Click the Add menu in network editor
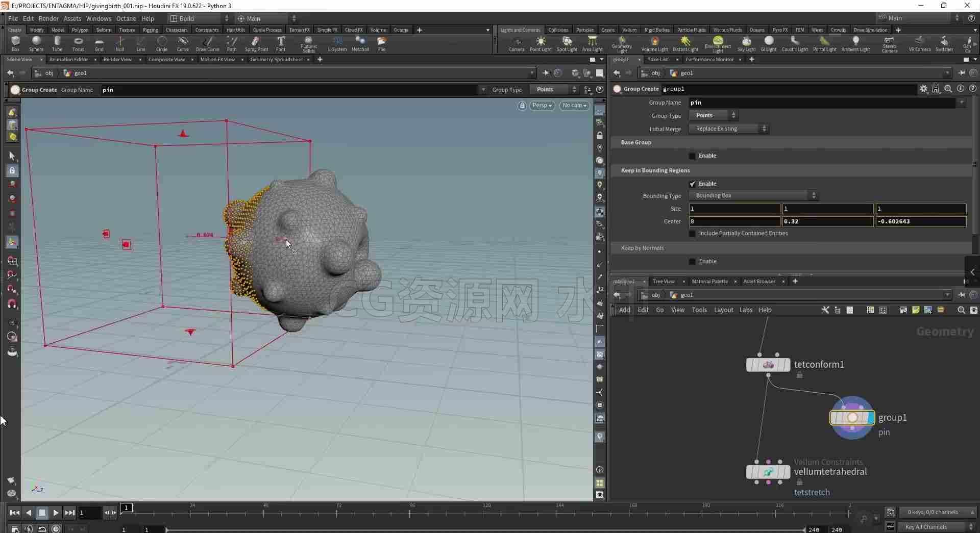 tap(625, 310)
